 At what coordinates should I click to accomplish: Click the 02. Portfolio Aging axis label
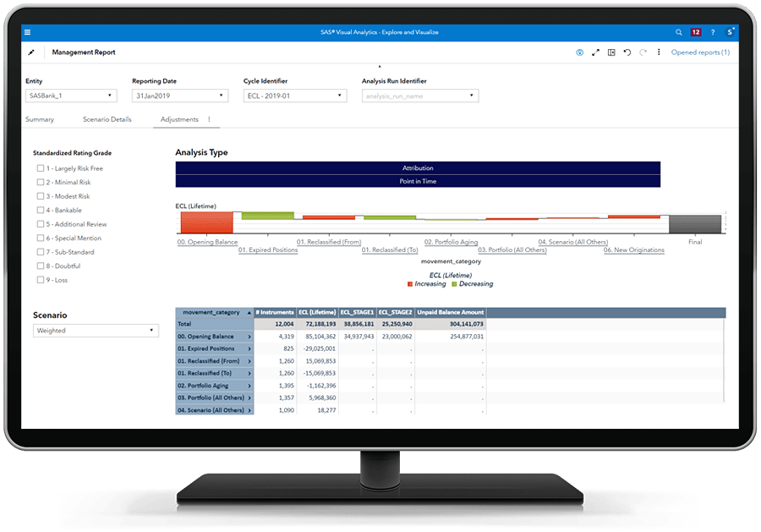(x=451, y=242)
